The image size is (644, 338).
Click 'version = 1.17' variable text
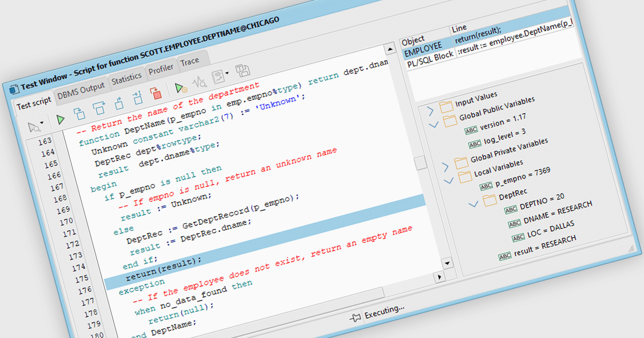point(503,121)
